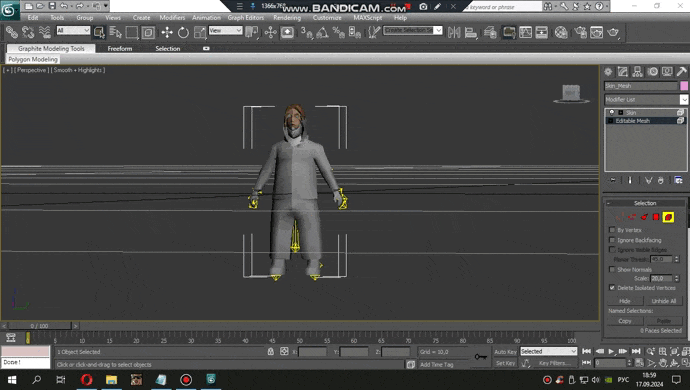Click the pink object color swatch

[x=684, y=86]
